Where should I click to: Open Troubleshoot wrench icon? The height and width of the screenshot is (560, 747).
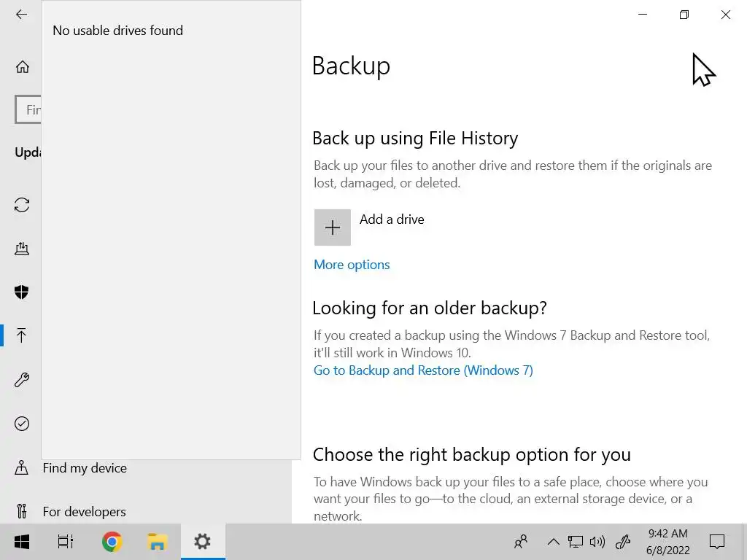[x=22, y=380]
